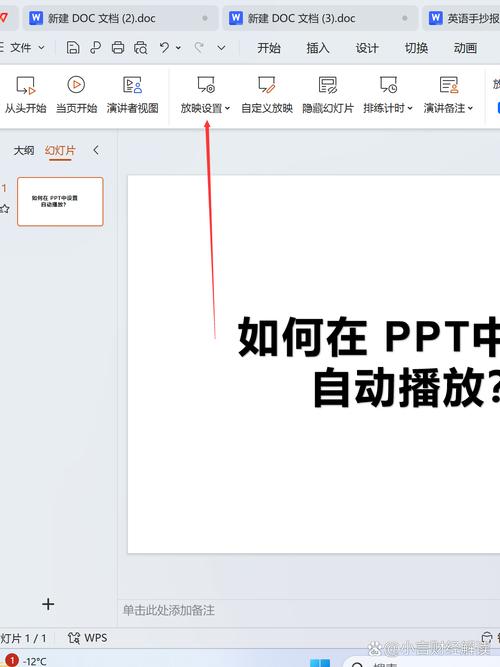This screenshot has width=500, height=667.
Task: Switch to the 插入 ribbon tab
Action: coord(318,48)
